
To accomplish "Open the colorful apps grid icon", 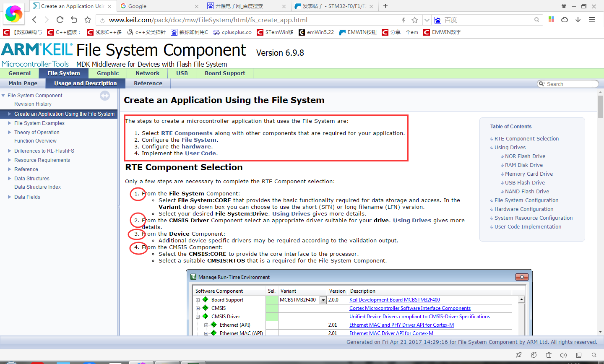I will click(x=551, y=19).
